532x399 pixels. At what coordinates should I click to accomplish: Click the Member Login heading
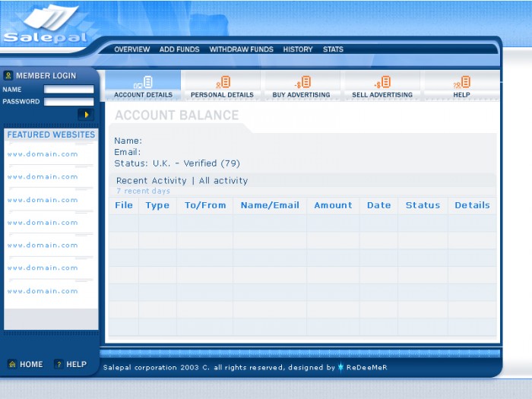(x=46, y=76)
